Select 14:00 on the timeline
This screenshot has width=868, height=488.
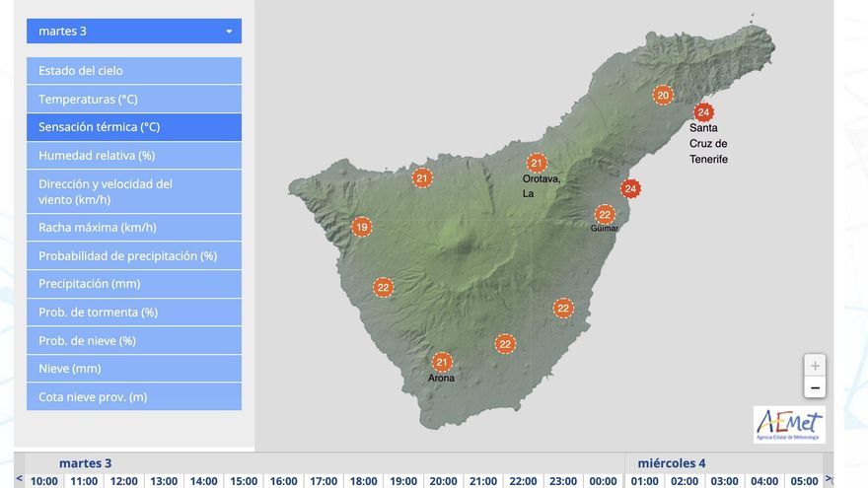click(x=204, y=481)
